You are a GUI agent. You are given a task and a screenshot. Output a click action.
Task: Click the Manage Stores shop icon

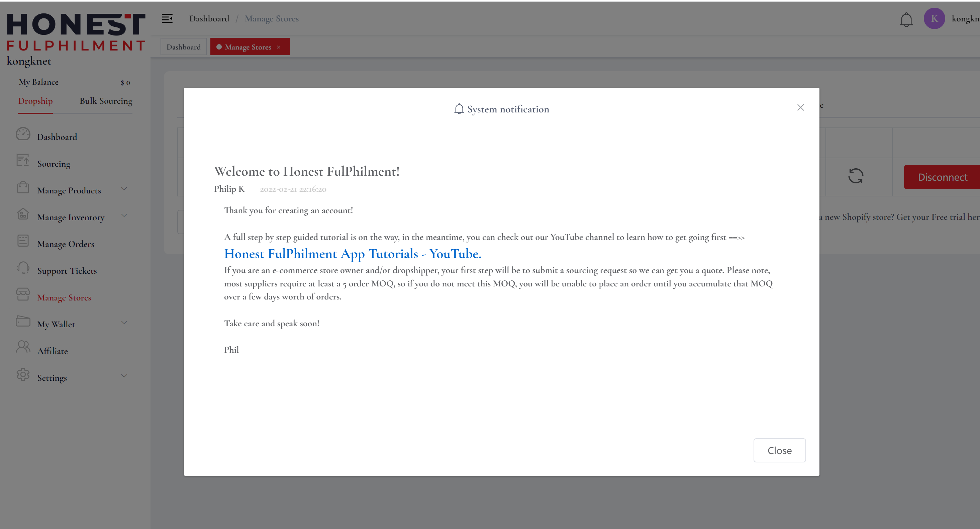pyautogui.click(x=23, y=294)
